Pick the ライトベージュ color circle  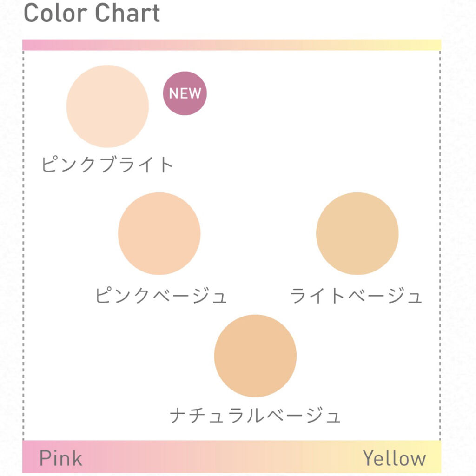357,233
